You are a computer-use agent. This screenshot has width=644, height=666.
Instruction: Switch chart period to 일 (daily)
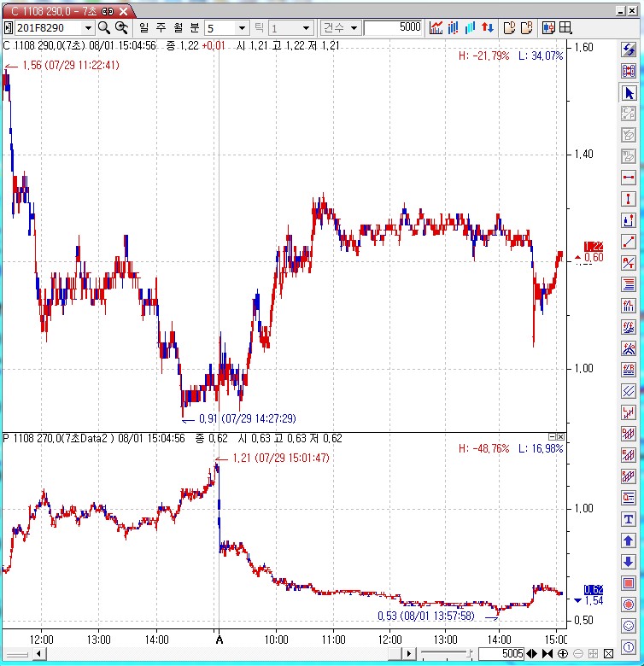pos(144,27)
